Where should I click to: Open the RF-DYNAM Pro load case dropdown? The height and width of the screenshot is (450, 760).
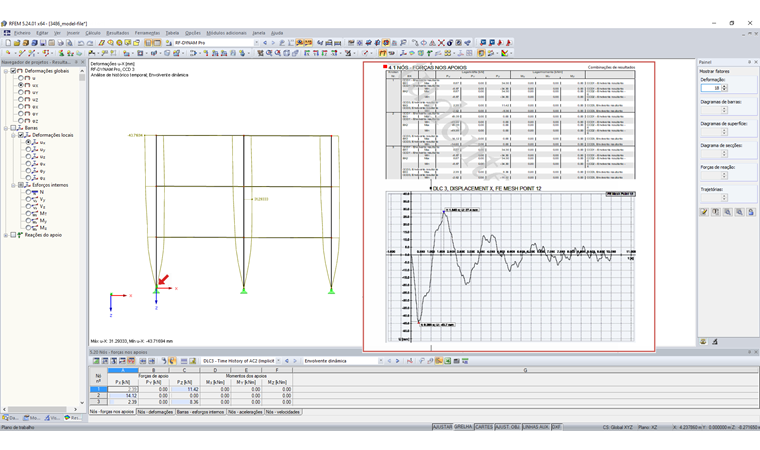point(256,43)
